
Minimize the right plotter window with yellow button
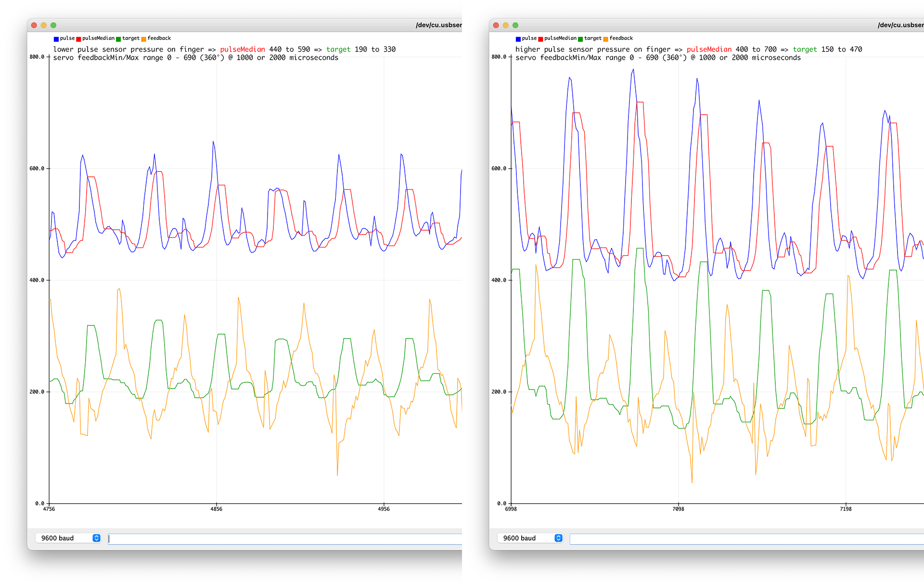pos(506,25)
